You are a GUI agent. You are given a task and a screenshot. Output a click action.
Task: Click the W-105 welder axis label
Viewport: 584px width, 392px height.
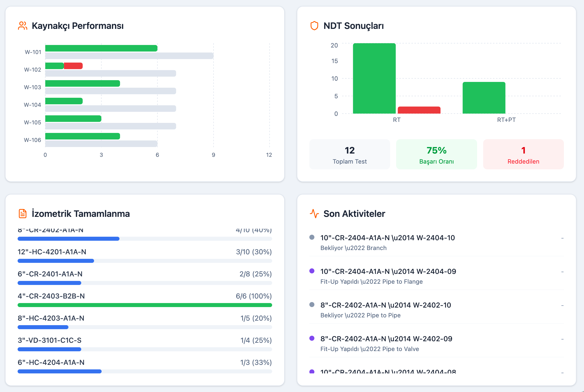click(32, 122)
